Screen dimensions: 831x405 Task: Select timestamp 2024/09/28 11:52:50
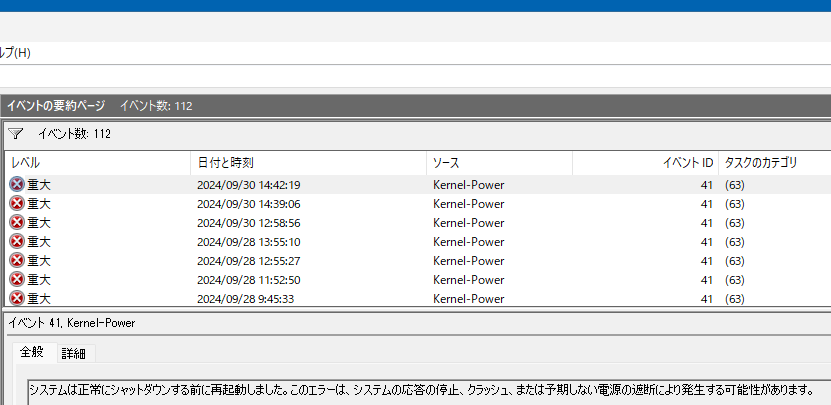coord(249,280)
